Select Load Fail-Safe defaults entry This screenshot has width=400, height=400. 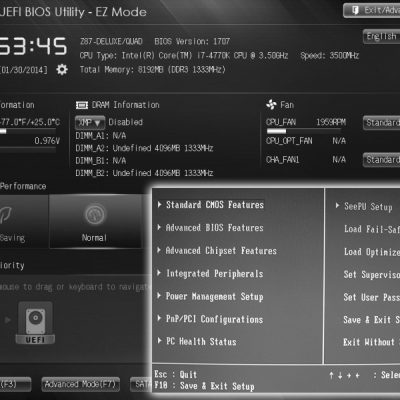pos(372,229)
